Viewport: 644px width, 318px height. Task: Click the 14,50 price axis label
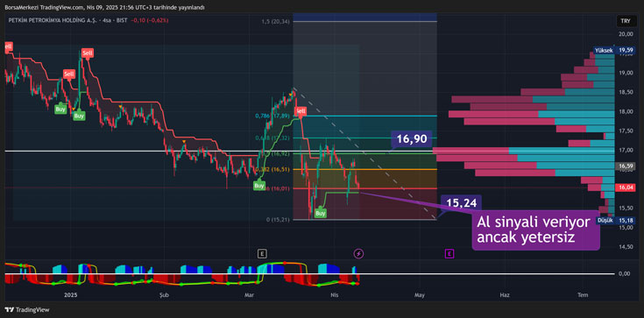coord(625,247)
